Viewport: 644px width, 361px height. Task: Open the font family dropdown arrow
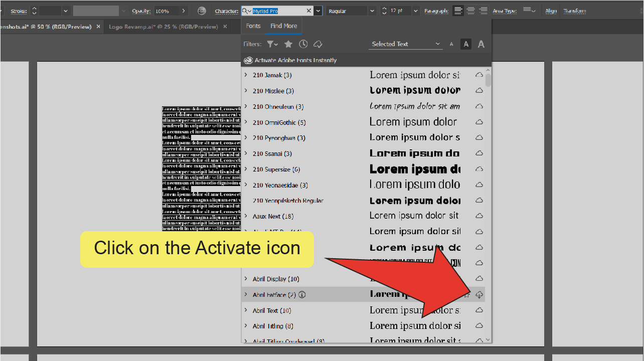(x=318, y=11)
